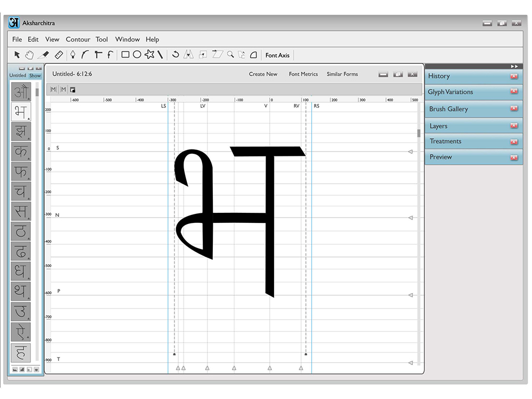The height and width of the screenshot is (399, 532).
Task: Select the ellipse shape tool
Action: (137, 55)
